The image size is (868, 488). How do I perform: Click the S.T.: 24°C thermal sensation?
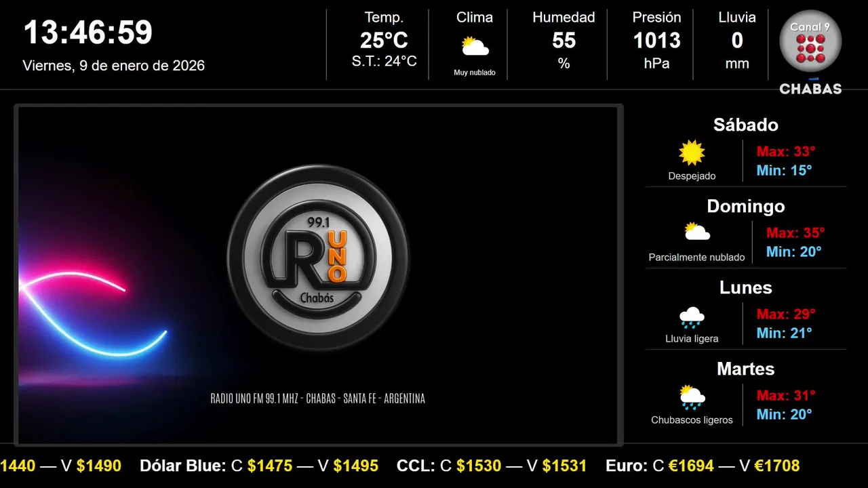point(384,61)
